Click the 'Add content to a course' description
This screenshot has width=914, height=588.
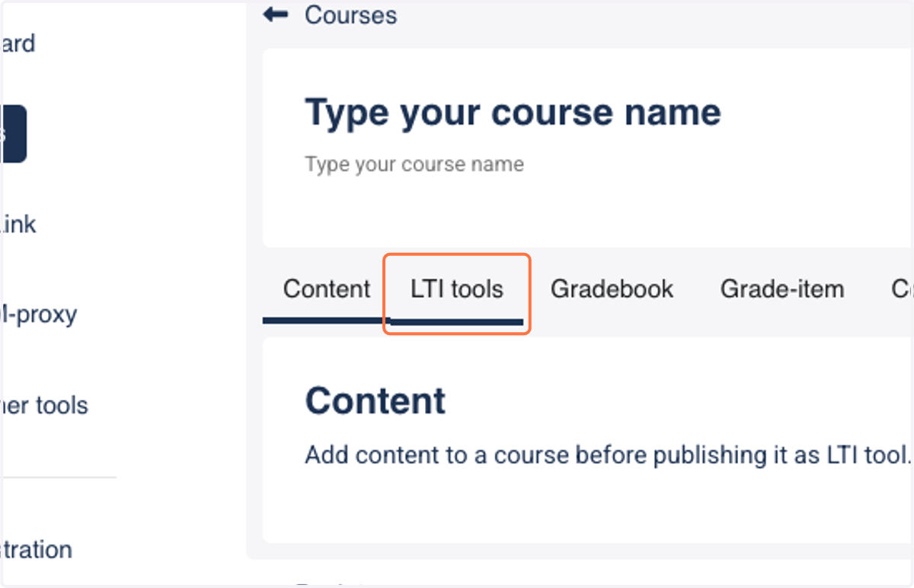[608, 455]
